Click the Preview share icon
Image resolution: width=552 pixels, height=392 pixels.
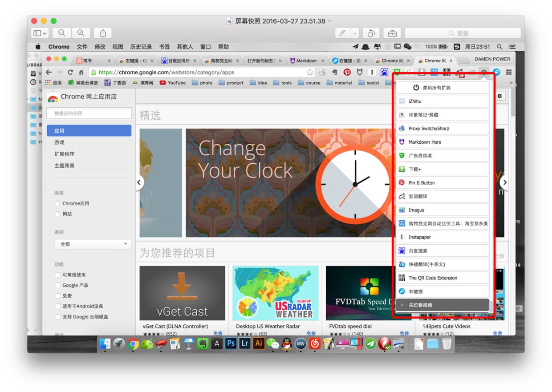103,33
